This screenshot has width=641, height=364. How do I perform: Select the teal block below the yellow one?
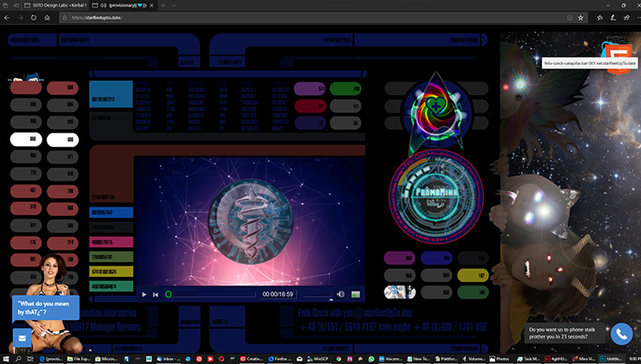click(111, 286)
